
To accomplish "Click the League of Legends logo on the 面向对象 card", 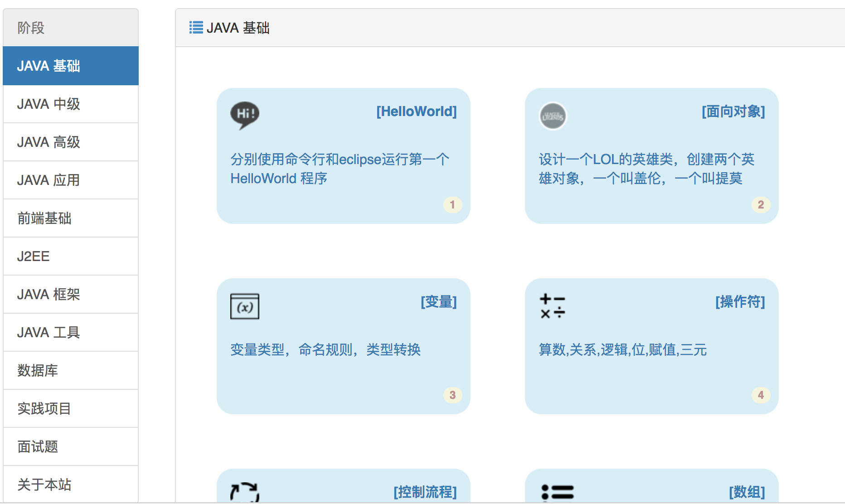I will click(553, 116).
